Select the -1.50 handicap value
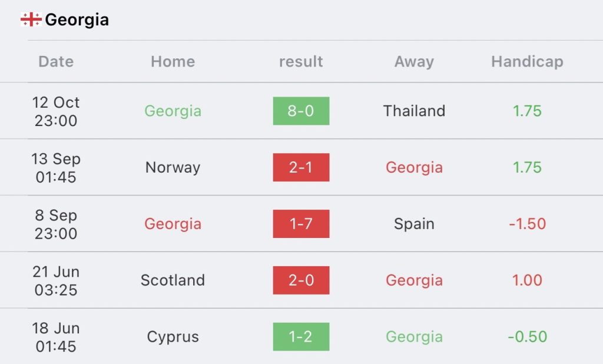 coord(527,224)
